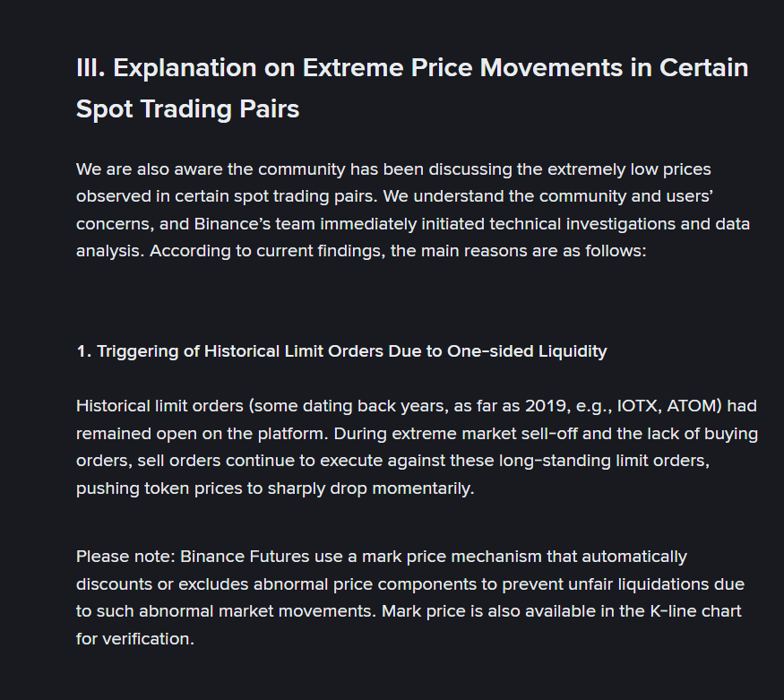
Task: Click the phrase 'the main reasons are as follows:'
Action: click(x=519, y=251)
